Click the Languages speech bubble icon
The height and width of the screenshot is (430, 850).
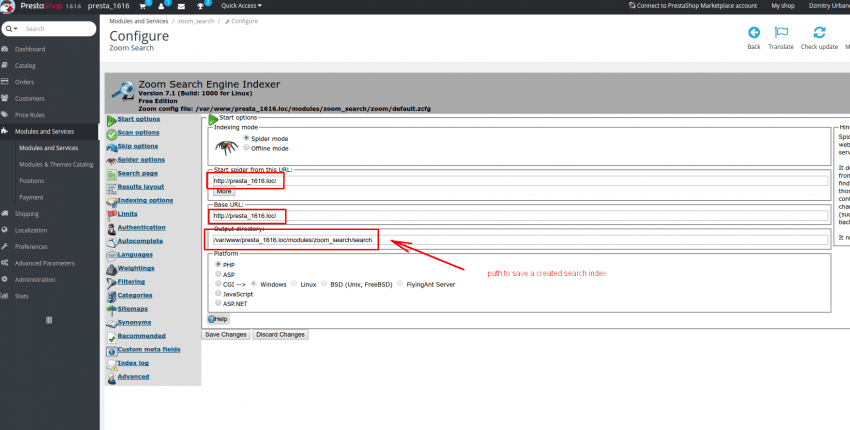click(x=112, y=256)
